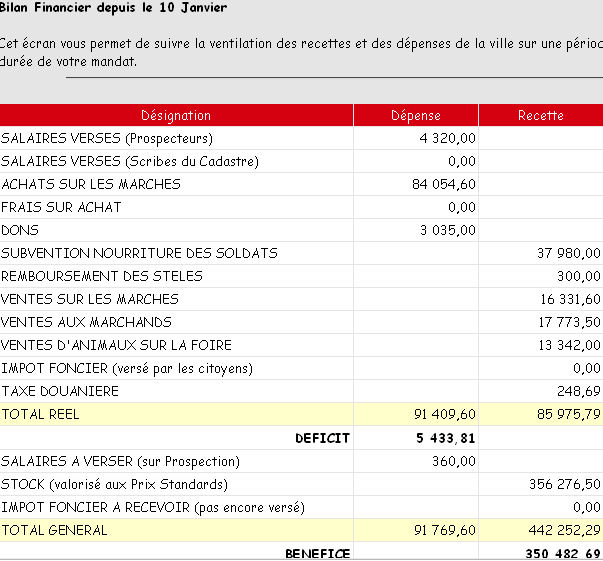Click 'IMPOT FONCIER (versé par les citoyens)' label

click(127, 369)
